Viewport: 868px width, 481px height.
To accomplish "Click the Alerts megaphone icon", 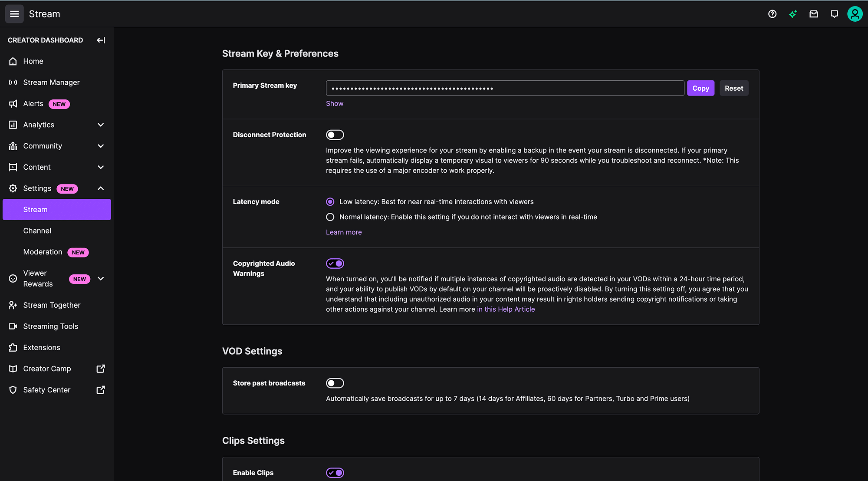I will coord(13,104).
